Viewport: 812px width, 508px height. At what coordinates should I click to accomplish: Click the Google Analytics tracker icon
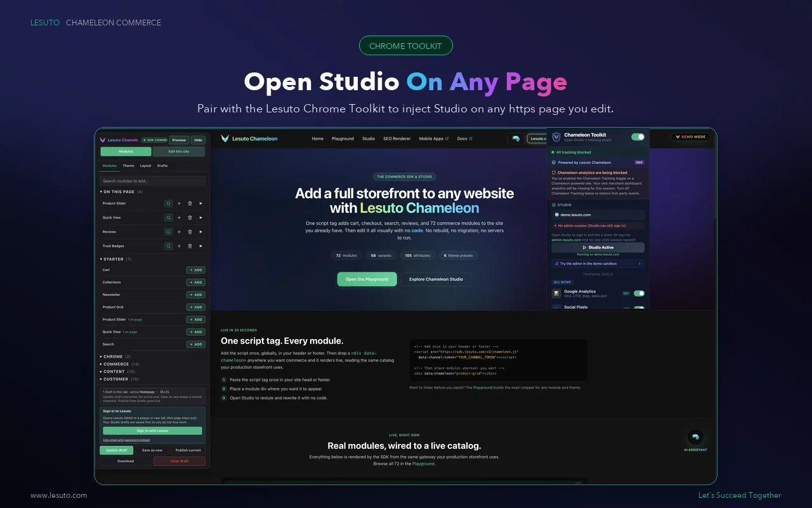pyautogui.click(x=556, y=293)
